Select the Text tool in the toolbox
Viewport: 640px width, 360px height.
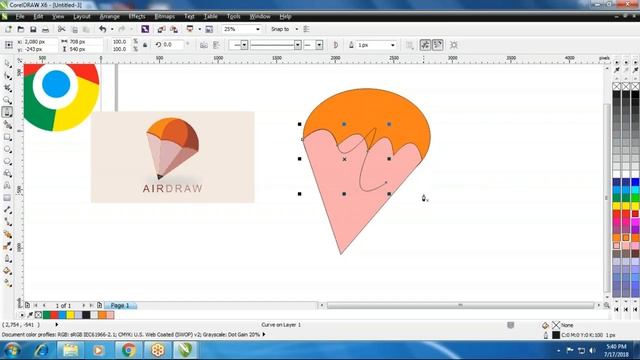[x=7, y=186]
